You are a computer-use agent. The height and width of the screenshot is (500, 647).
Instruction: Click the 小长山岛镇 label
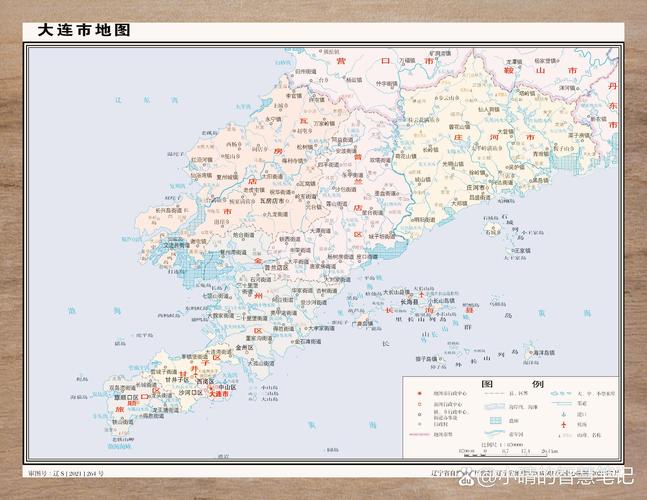coord(441,301)
